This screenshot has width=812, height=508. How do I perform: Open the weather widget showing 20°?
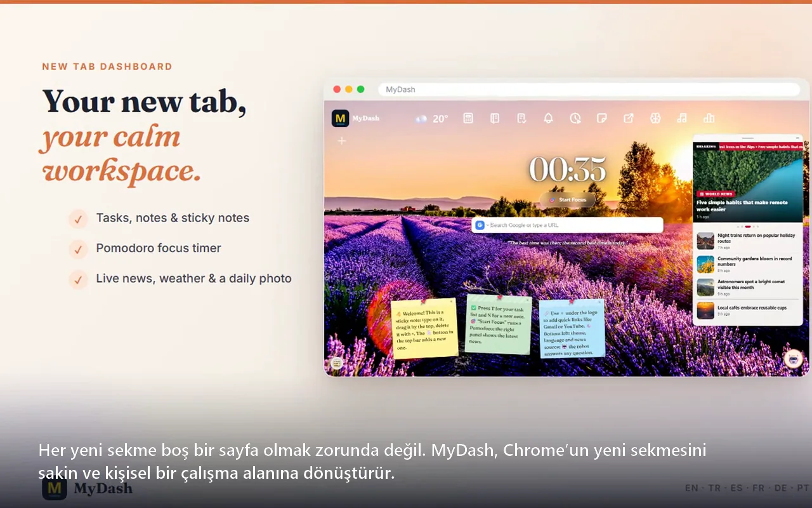432,118
